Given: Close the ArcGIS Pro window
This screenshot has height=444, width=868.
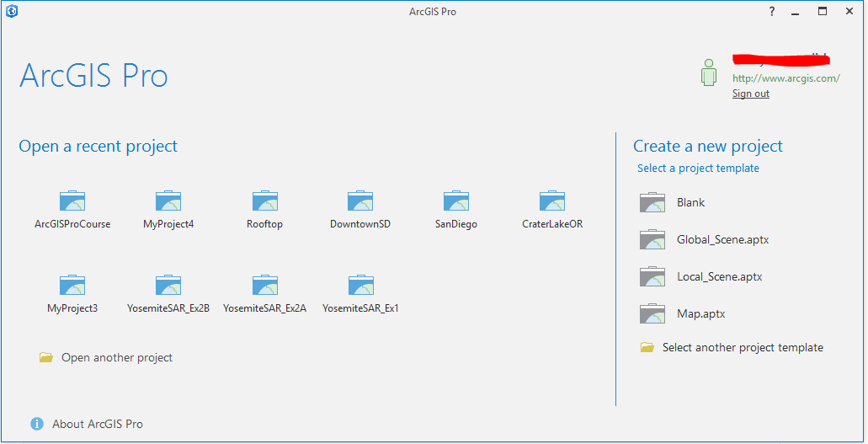Looking at the screenshot, I should tap(849, 11).
